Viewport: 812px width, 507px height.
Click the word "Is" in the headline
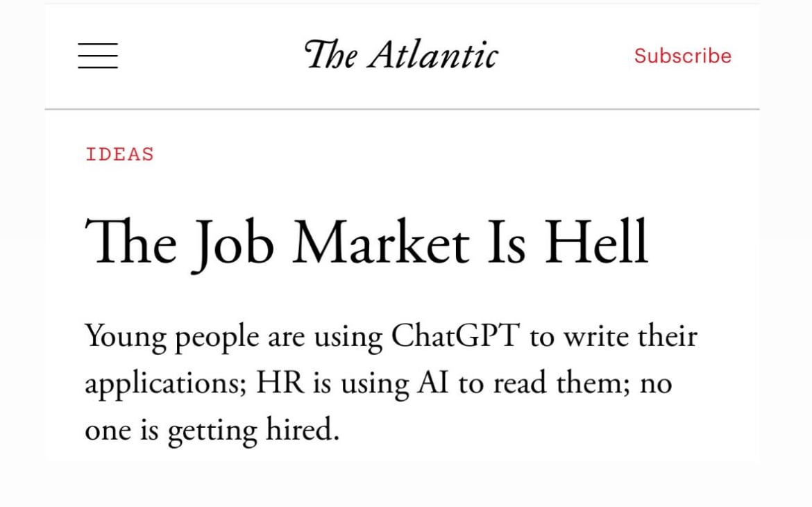coord(505,243)
